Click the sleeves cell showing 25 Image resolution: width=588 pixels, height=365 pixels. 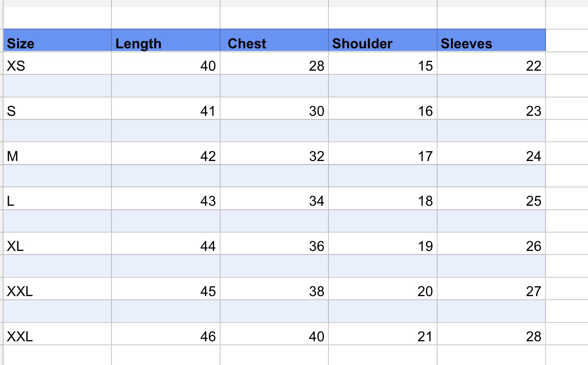491,199
